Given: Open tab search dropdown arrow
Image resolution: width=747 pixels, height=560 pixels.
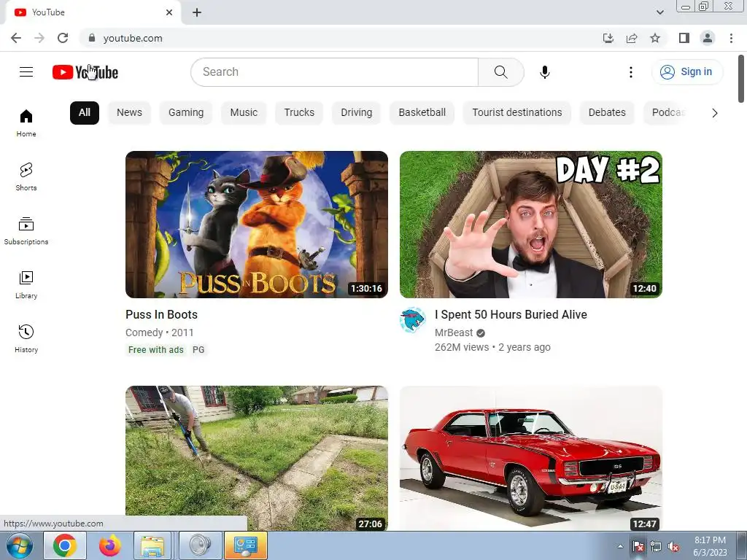Looking at the screenshot, I should (x=659, y=13).
